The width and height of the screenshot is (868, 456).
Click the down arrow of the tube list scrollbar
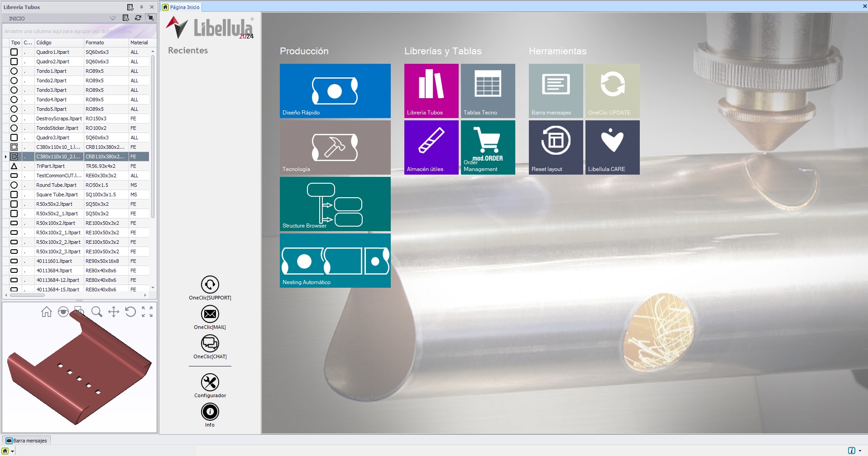click(153, 288)
